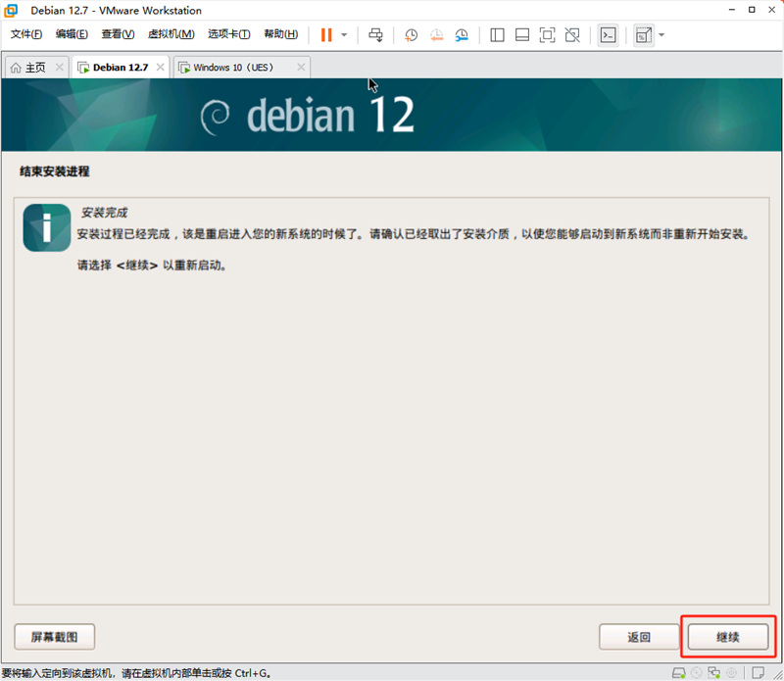This screenshot has height=681, width=784.
Task: Click the CD/DVD drive status icon
Action: coord(697,673)
